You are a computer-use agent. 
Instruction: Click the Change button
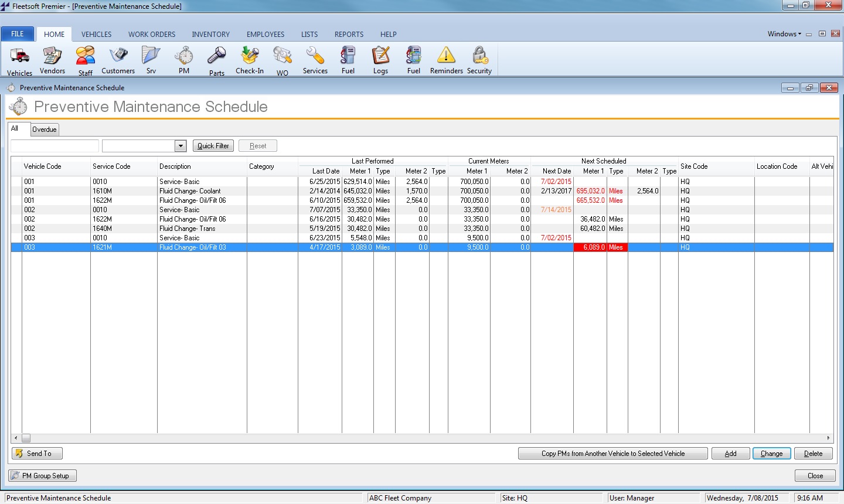point(772,454)
